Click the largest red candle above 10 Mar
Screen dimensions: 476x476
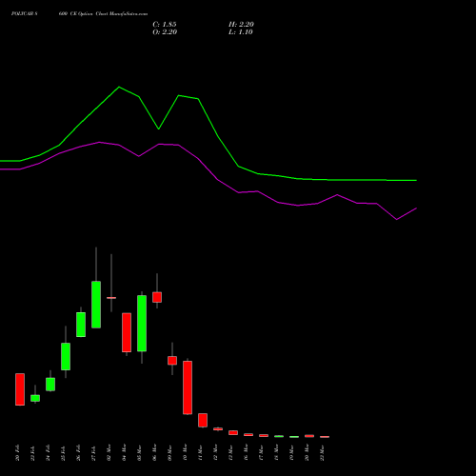click(188, 387)
